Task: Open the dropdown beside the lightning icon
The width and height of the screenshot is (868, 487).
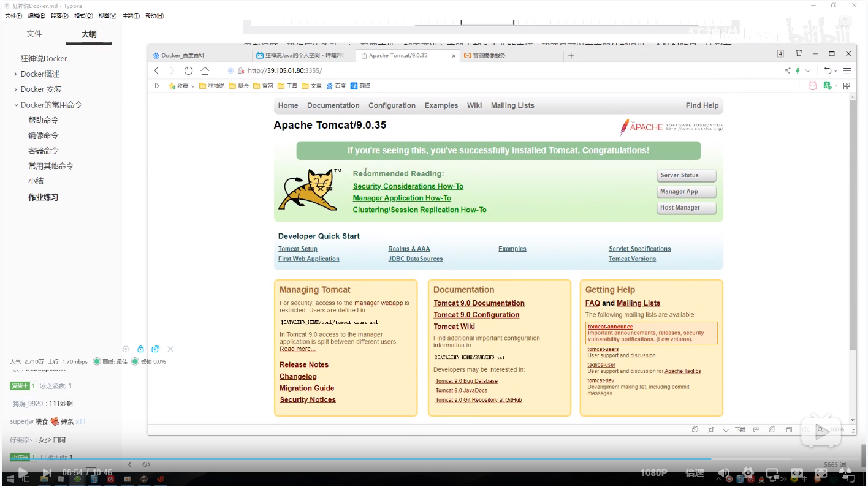Action: pyautogui.click(x=808, y=70)
